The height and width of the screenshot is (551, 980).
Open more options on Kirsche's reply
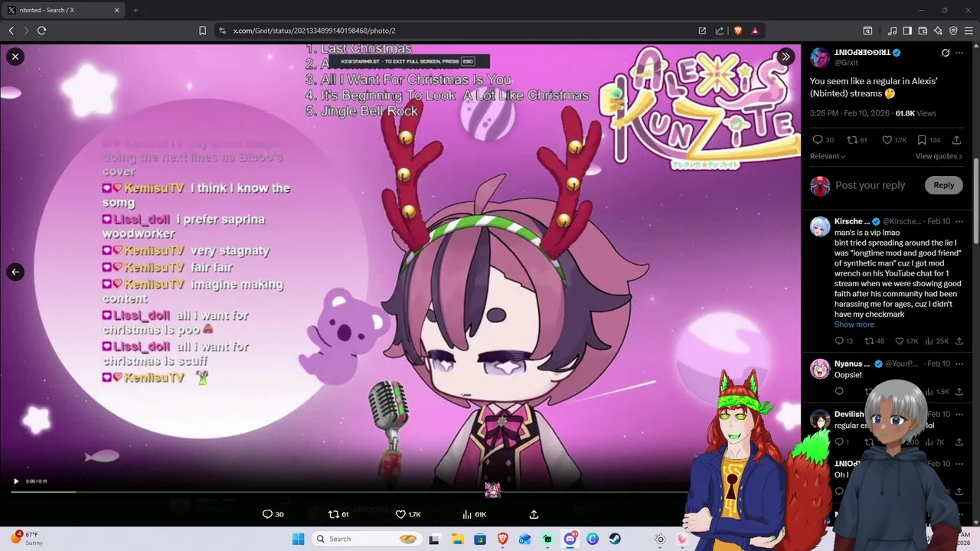click(x=959, y=221)
